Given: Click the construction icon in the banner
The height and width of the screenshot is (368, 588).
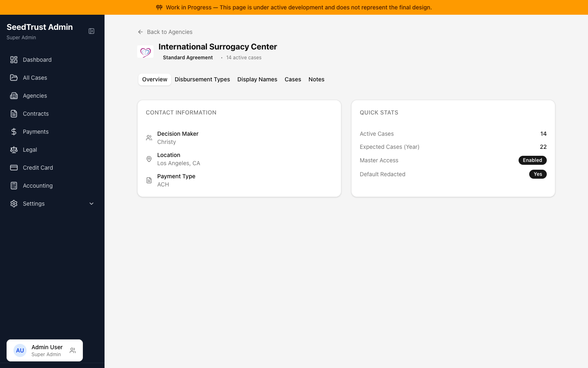Looking at the screenshot, I should pyautogui.click(x=159, y=7).
